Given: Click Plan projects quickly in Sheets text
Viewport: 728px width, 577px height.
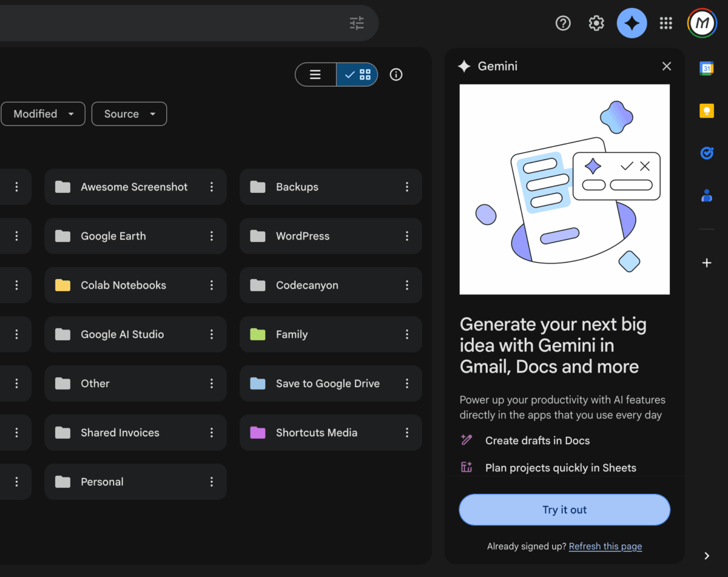Looking at the screenshot, I should [x=561, y=468].
